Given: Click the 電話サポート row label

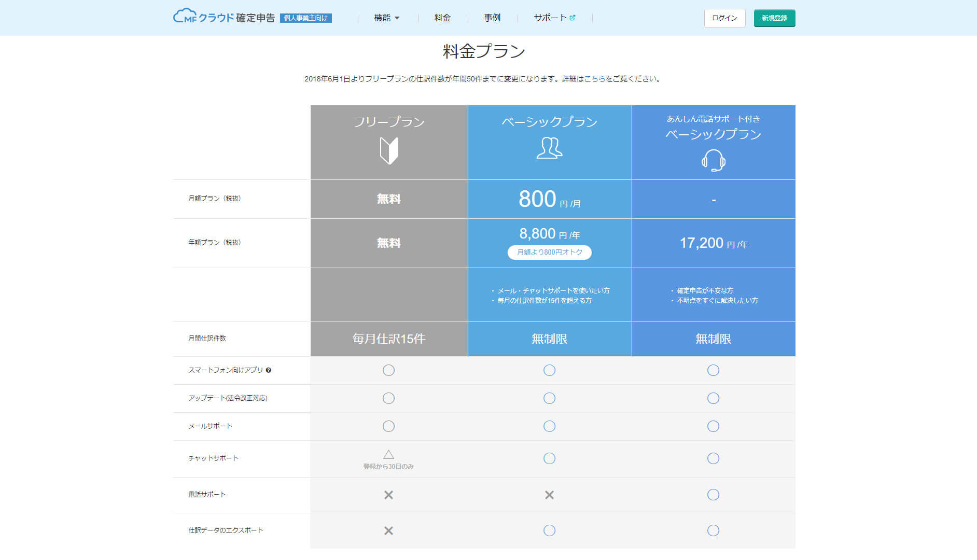Looking at the screenshot, I should tap(207, 495).
